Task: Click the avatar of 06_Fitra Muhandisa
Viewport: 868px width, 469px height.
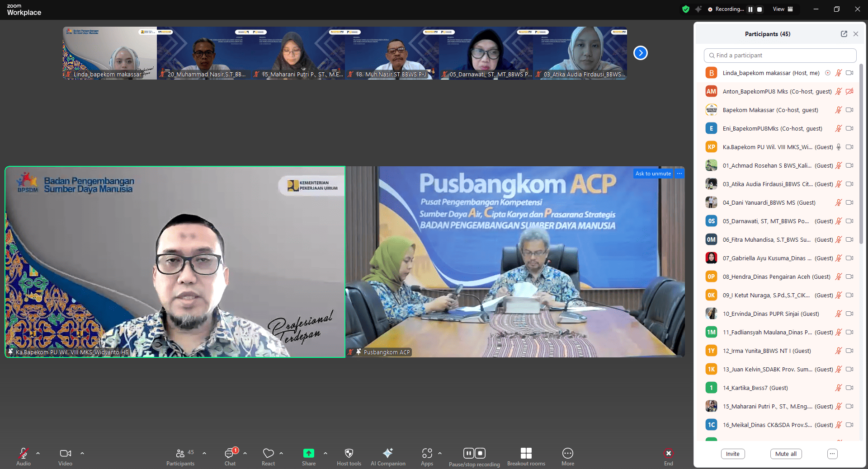Action: (711, 239)
